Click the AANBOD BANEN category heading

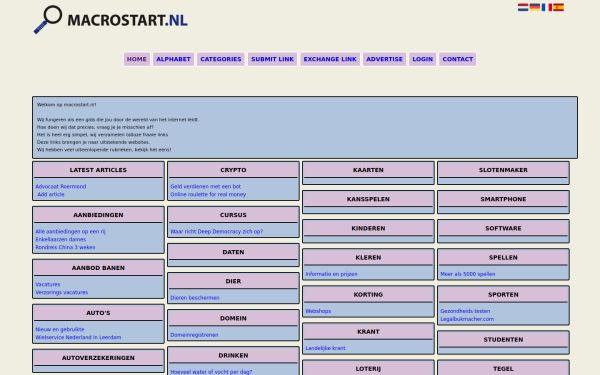tap(98, 268)
